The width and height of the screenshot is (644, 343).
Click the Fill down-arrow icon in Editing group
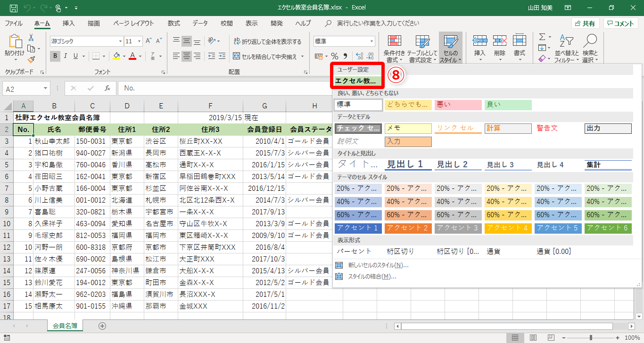click(542, 48)
